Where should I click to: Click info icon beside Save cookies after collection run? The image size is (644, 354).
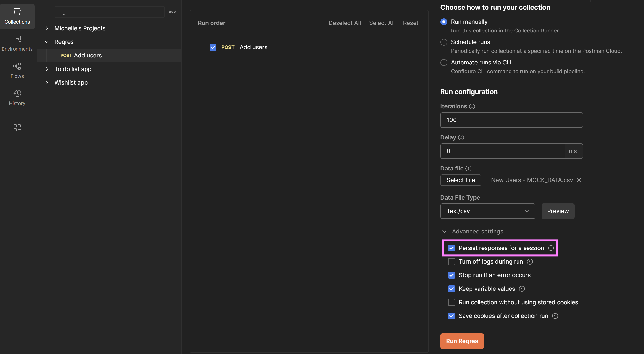[555, 316]
